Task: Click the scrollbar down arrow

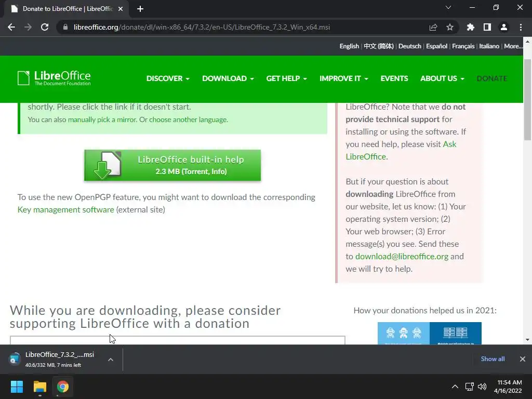Action: coord(527,340)
